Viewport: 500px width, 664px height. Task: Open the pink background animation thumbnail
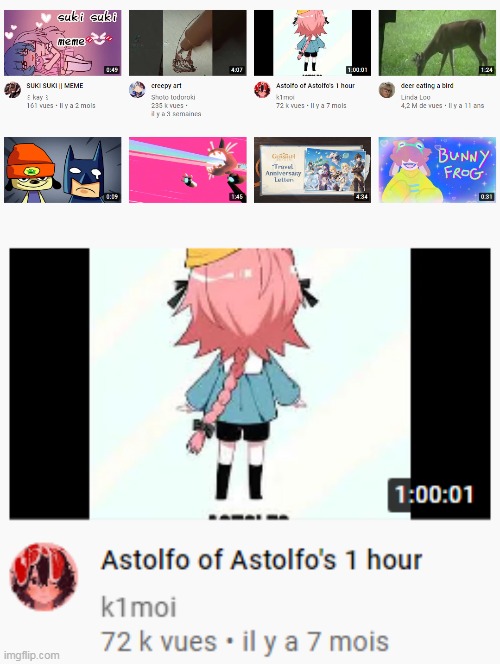pos(188,170)
